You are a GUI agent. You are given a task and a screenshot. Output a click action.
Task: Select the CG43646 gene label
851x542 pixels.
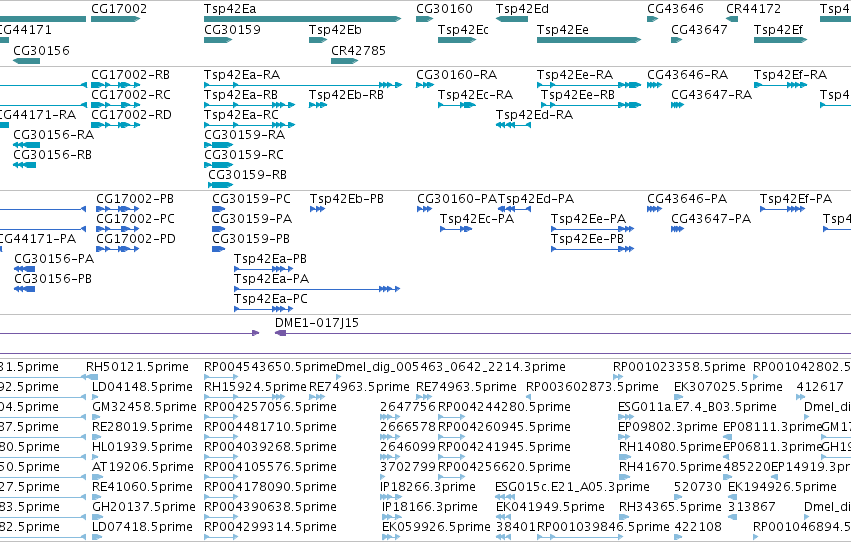click(x=675, y=9)
